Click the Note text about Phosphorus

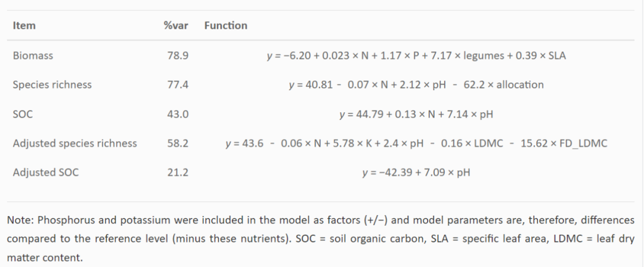click(x=321, y=239)
